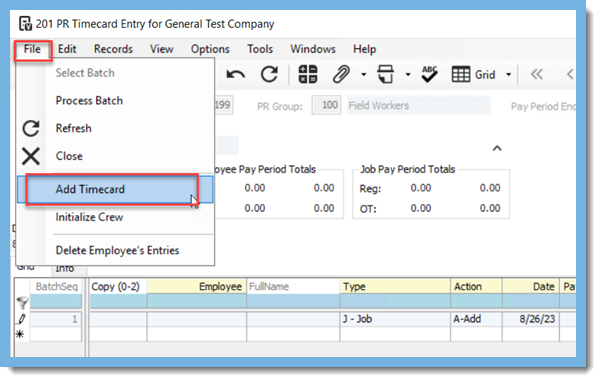Image resolution: width=601 pixels, height=382 pixels.
Task: Click the new row asterisk indicator
Action: 20,334
